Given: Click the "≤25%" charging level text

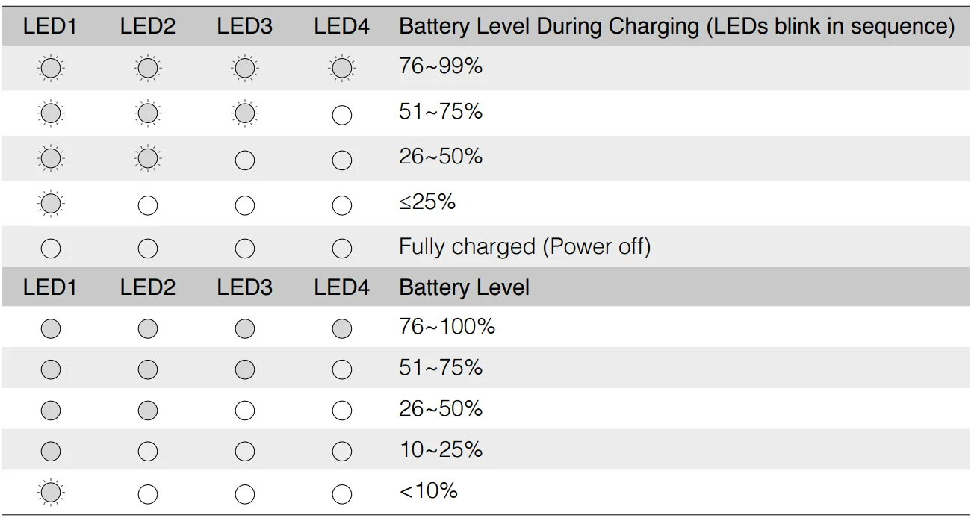Looking at the screenshot, I should 427,202.
